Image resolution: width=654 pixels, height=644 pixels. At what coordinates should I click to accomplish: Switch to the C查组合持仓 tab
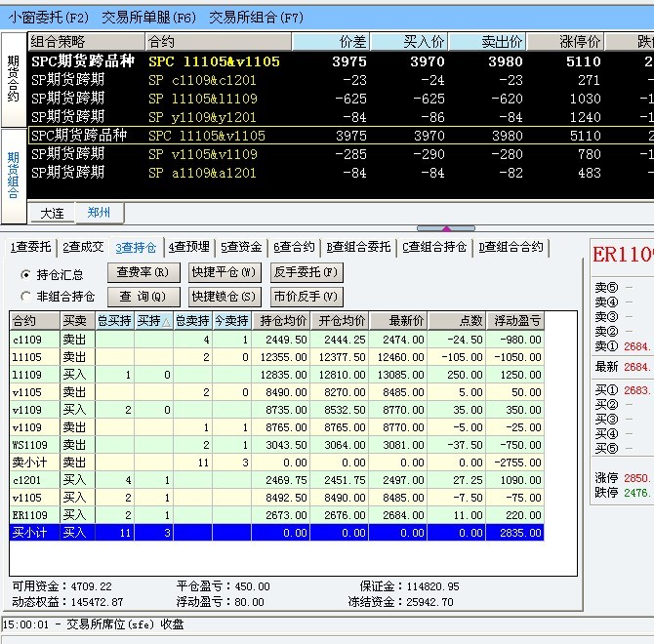click(434, 247)
